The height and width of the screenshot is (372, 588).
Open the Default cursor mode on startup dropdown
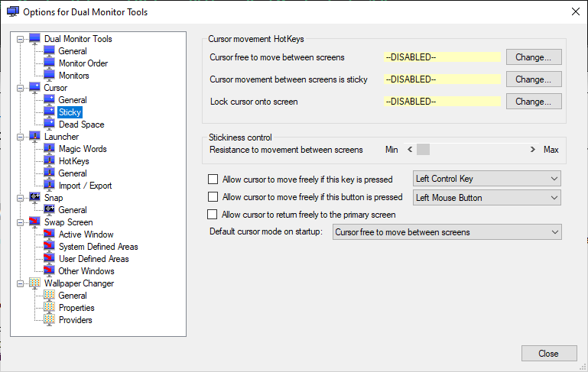point(447,232)
